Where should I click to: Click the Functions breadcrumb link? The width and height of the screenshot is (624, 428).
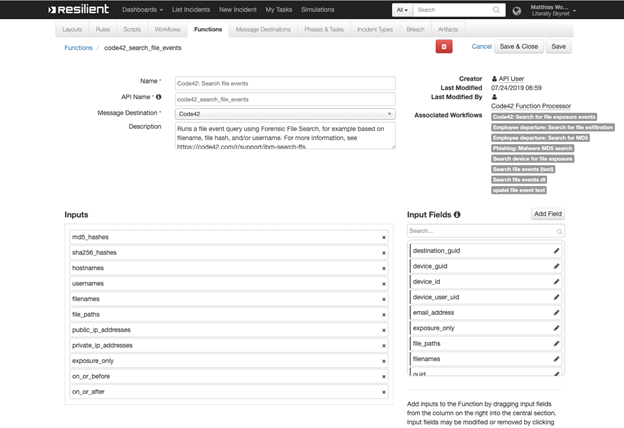[x=78, y=48]
